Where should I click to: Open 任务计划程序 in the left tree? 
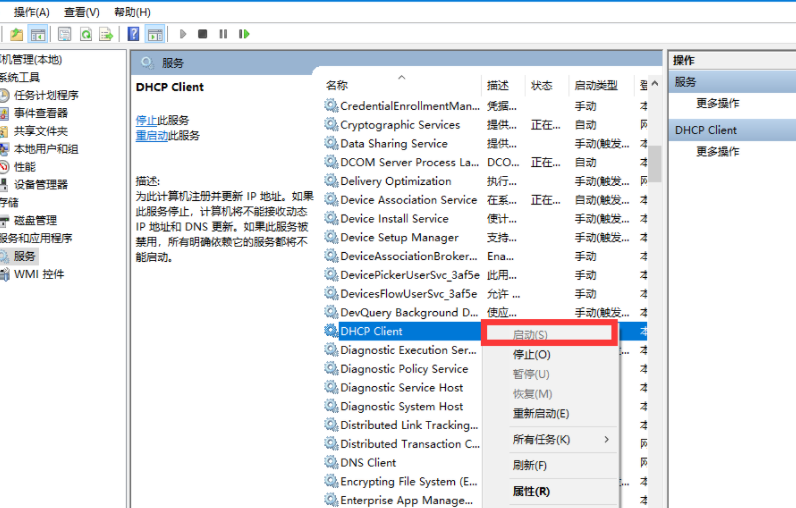point(45,95)
